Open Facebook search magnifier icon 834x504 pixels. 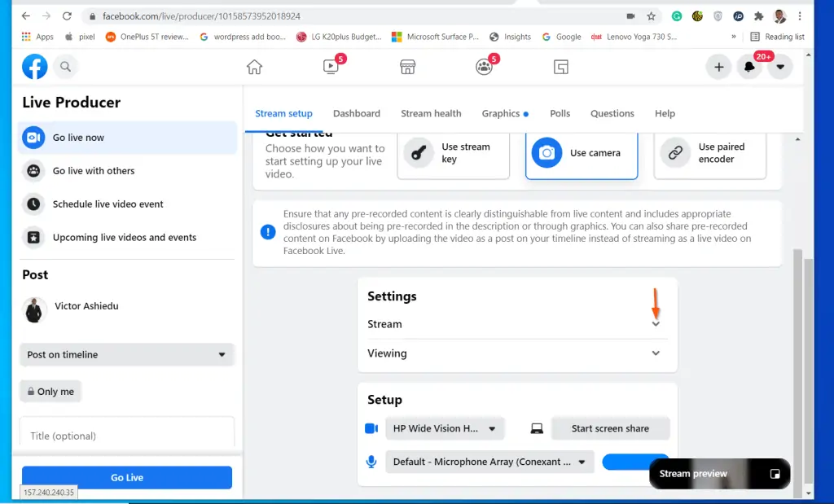coord(65,67)
